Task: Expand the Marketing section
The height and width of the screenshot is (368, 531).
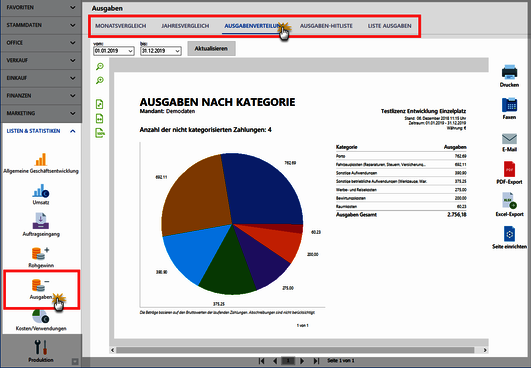Action: click(41, 113)
